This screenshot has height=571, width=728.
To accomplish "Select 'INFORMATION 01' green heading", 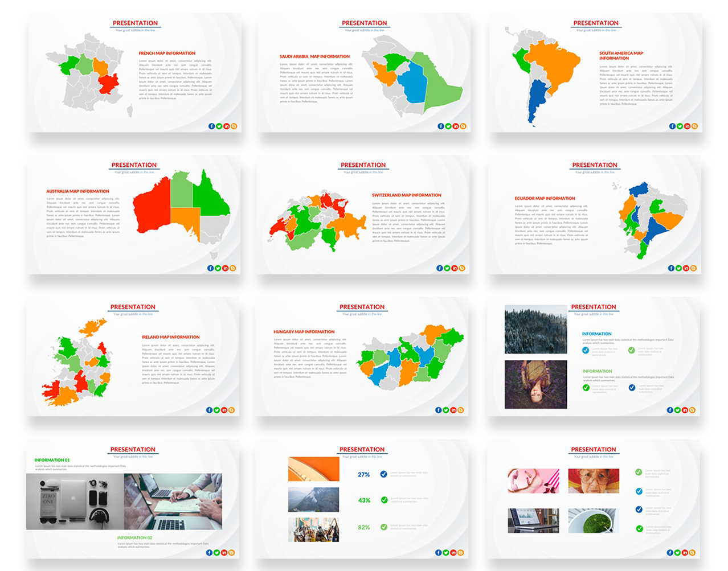I will coord(52,460).
